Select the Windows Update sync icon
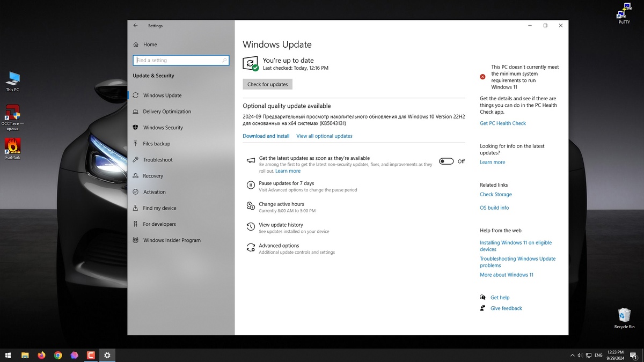 (x=136, y=95)
